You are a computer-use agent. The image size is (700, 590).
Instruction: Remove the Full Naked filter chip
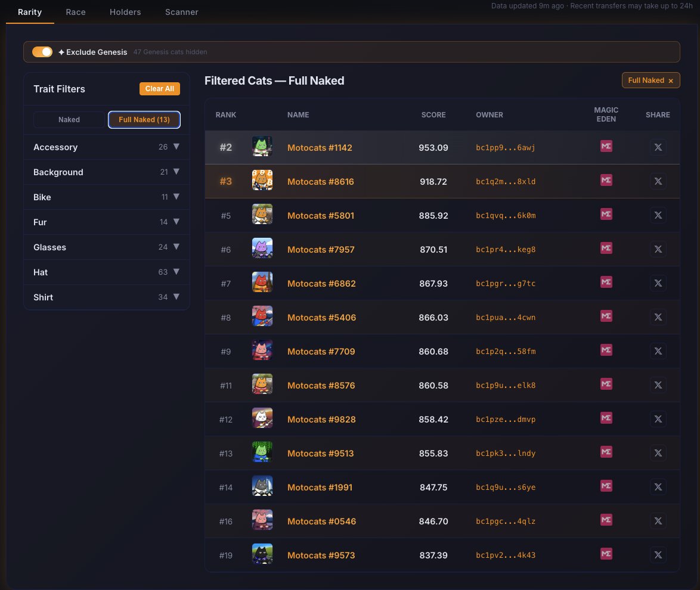click(670, 81)
